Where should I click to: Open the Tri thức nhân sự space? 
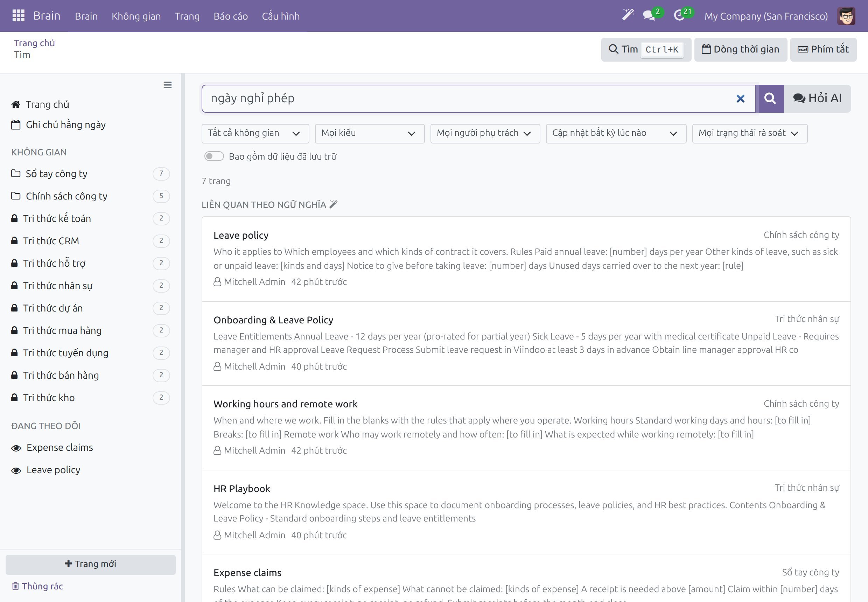91,286
